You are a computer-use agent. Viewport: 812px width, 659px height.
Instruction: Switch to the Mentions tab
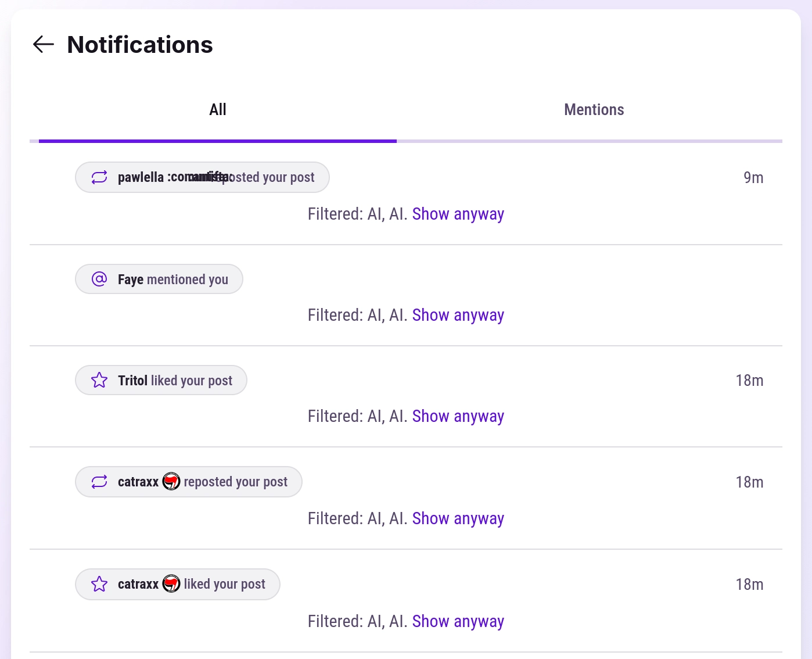[594, 109]
